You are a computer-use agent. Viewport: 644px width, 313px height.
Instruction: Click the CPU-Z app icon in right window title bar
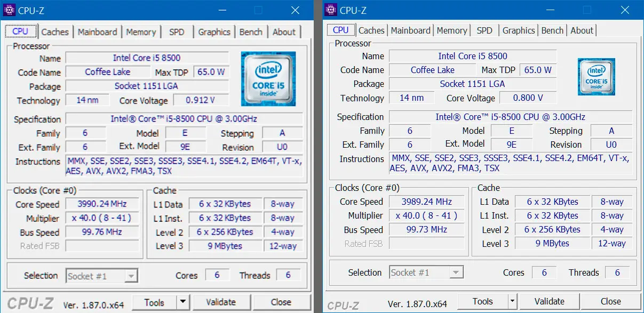pos(331,9)
